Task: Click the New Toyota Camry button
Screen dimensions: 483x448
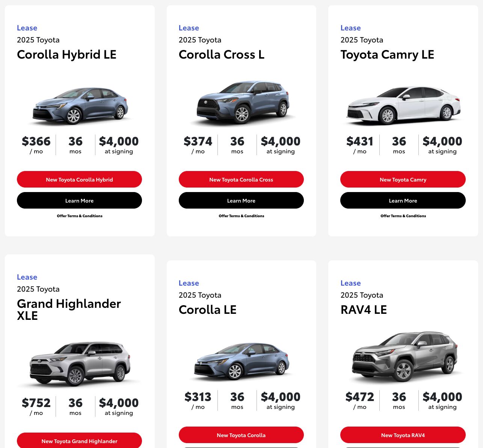Action: [x=403, y=179]
